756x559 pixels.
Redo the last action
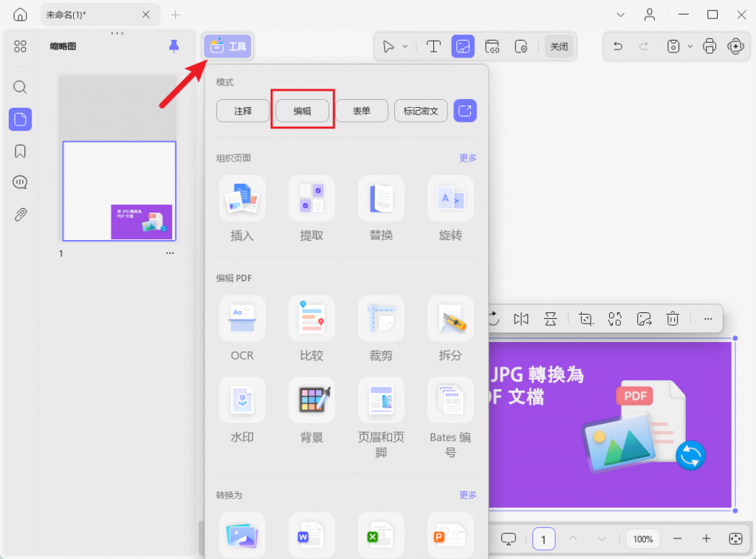pyautogui.click(x=643, y=47)
